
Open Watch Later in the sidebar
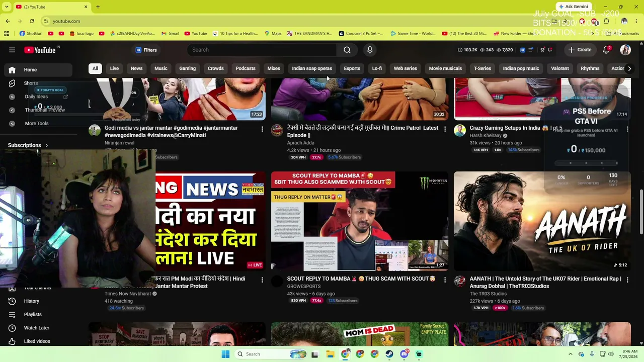point(36,328)
